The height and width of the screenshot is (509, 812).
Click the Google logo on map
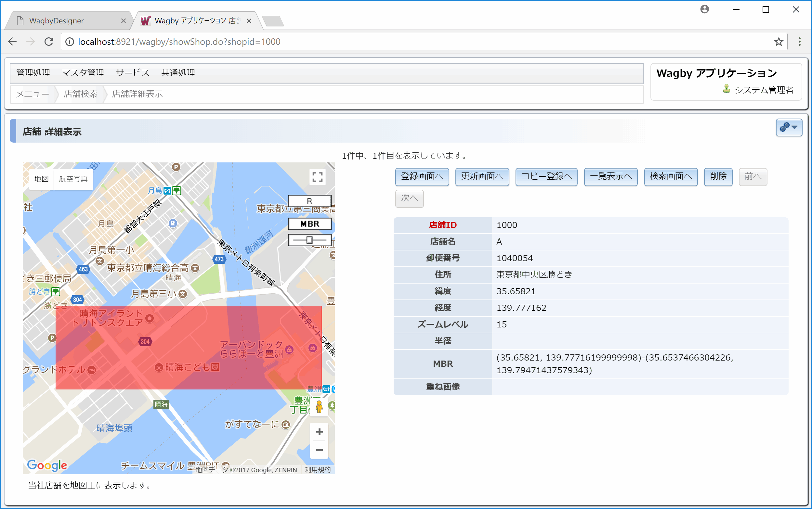[x=47, y=465]
